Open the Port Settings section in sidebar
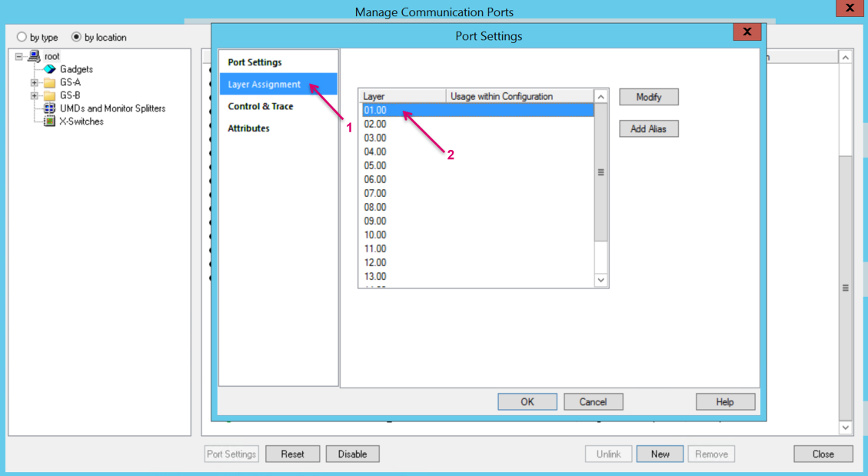This screenshot has width=868, height=476. (254, 62)
